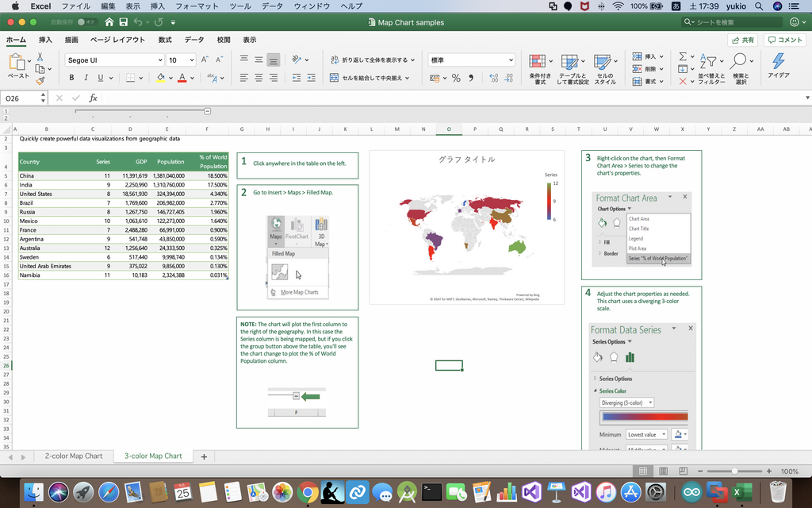Toggle bold formatting
The width and height of the screenshot is (812, 508).
71,78
